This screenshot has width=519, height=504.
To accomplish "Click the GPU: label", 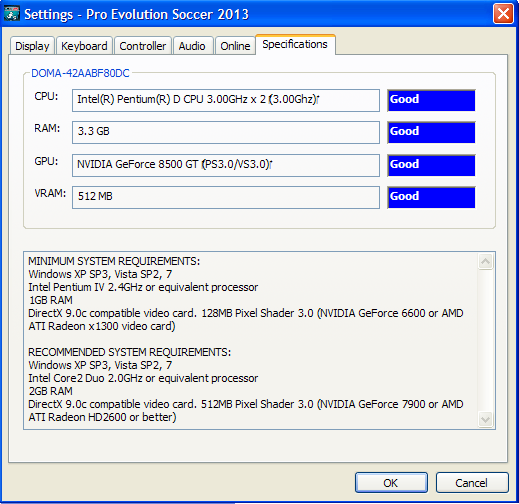I will click(46, 161).
